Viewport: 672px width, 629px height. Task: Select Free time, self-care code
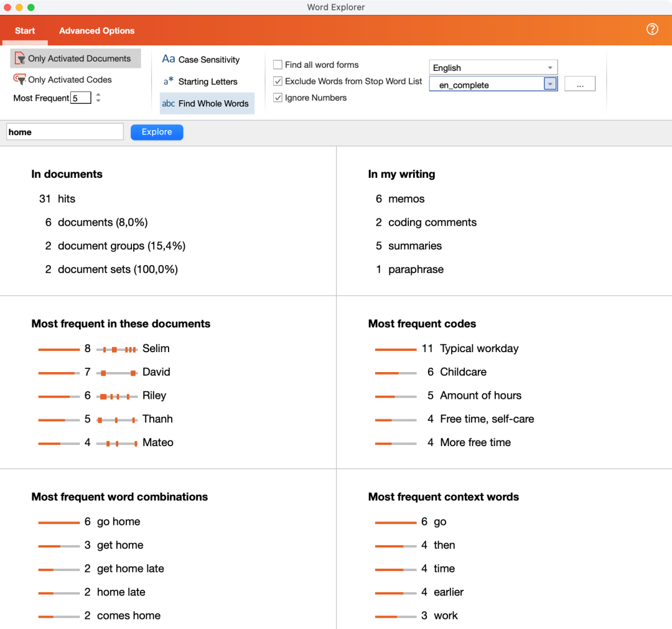[x=487, y=419]
